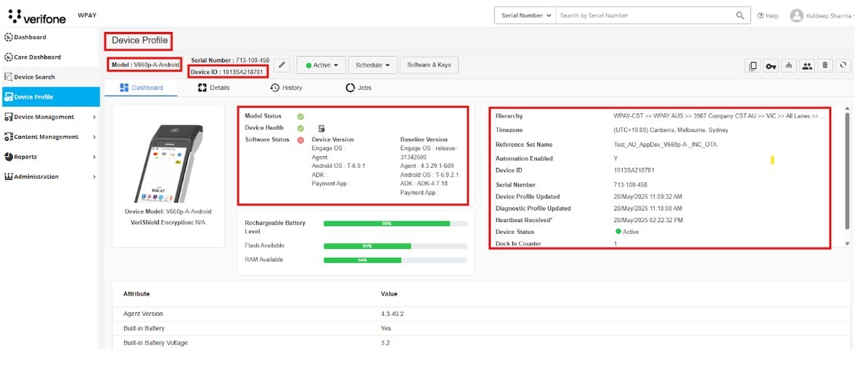The image size is (868, 366).
Task: Click the circular refresh icon button
Action: 843,65
